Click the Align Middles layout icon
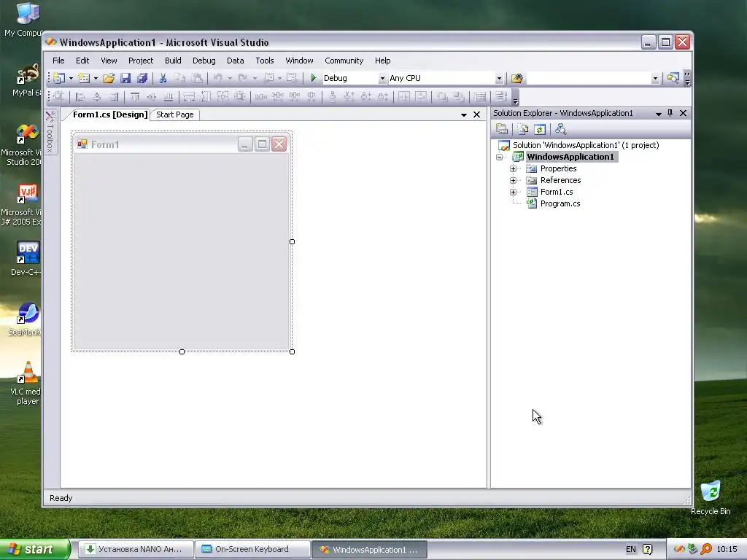 point(152,97)
